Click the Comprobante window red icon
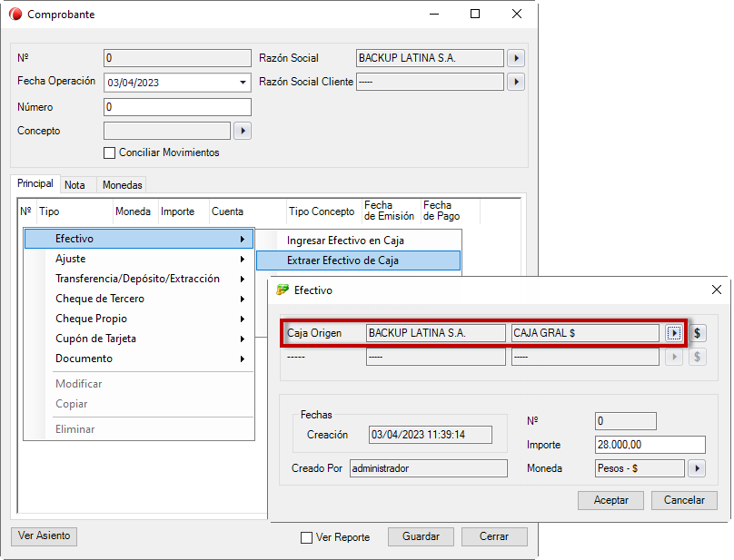This screenshot has width=734, height=560. 15,14
